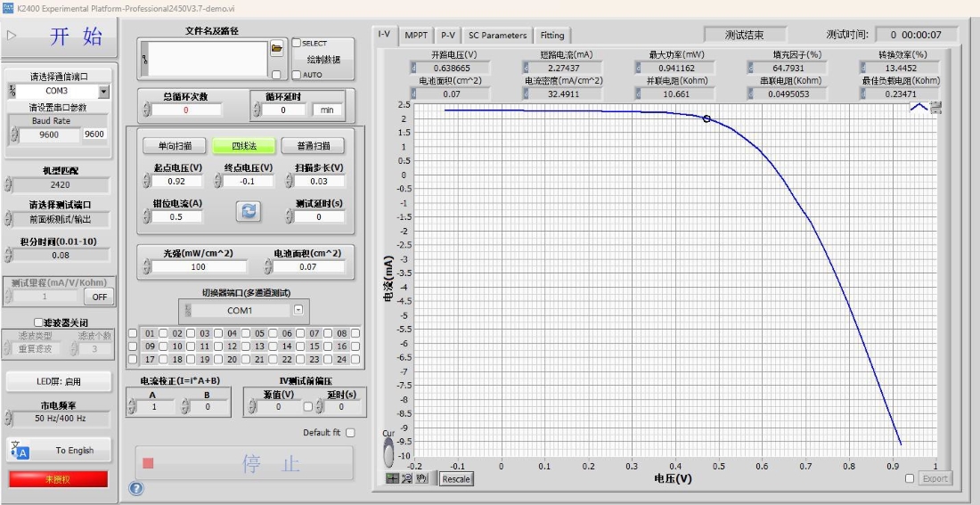Toggle the Cur vertical slide switch
980x505 pixels.
coord(388,452)
